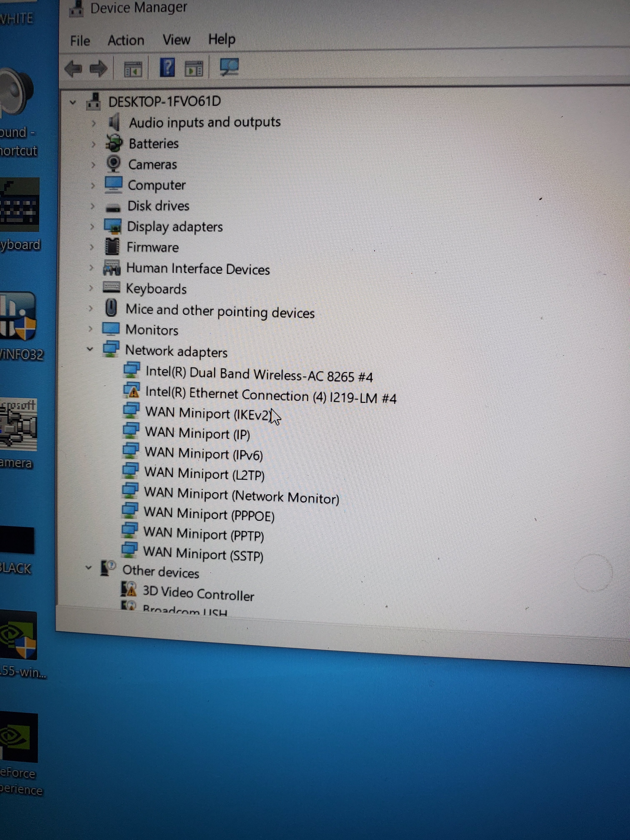Viewport: 630px width, 840px height.
Task: Expand the Monitors category arrow
Action: point(90,329)
